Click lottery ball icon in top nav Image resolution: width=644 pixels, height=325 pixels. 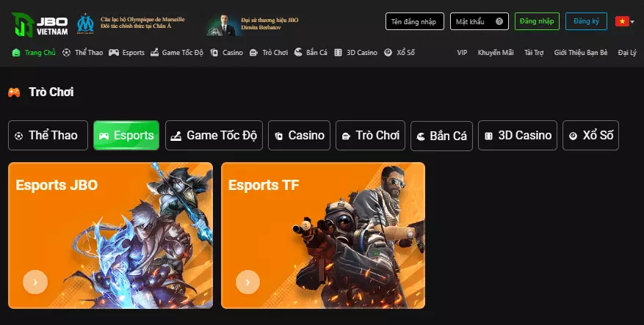tap(388, 53)
